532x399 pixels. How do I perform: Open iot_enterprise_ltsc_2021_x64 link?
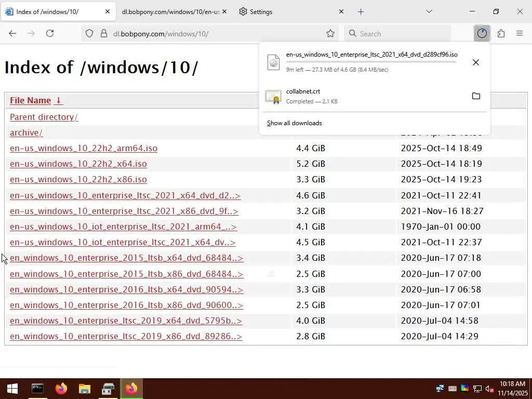pyautogui.click(x=123, y=243)
